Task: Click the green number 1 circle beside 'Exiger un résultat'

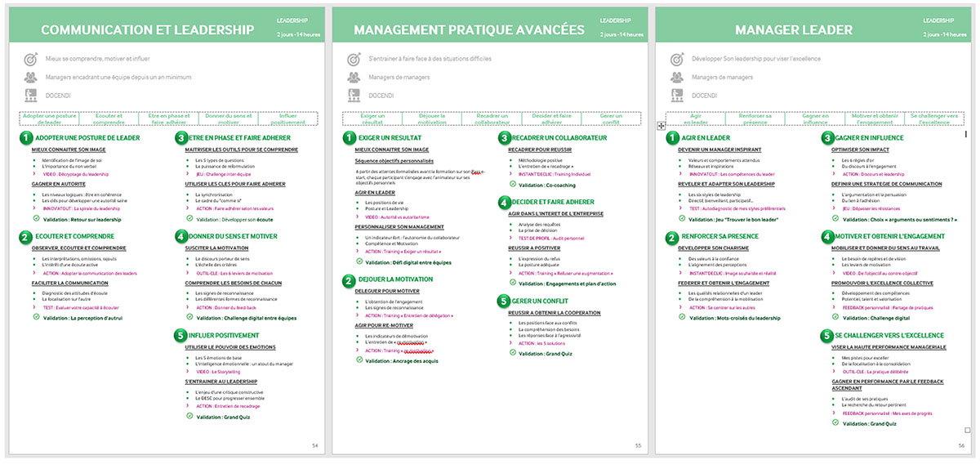Action: (x=350, y=138)
